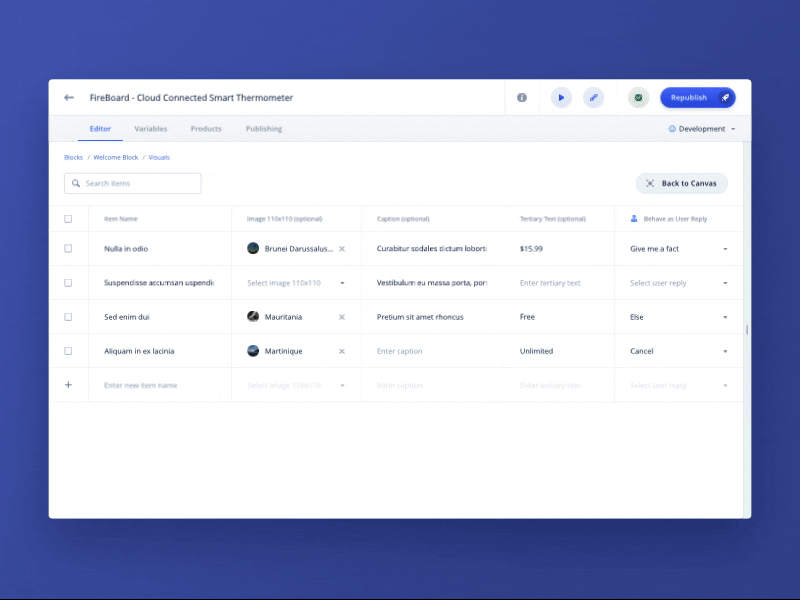Toggle the select-all header checkbox
Screen dimensions: 800x600
(x=68, y=219)
